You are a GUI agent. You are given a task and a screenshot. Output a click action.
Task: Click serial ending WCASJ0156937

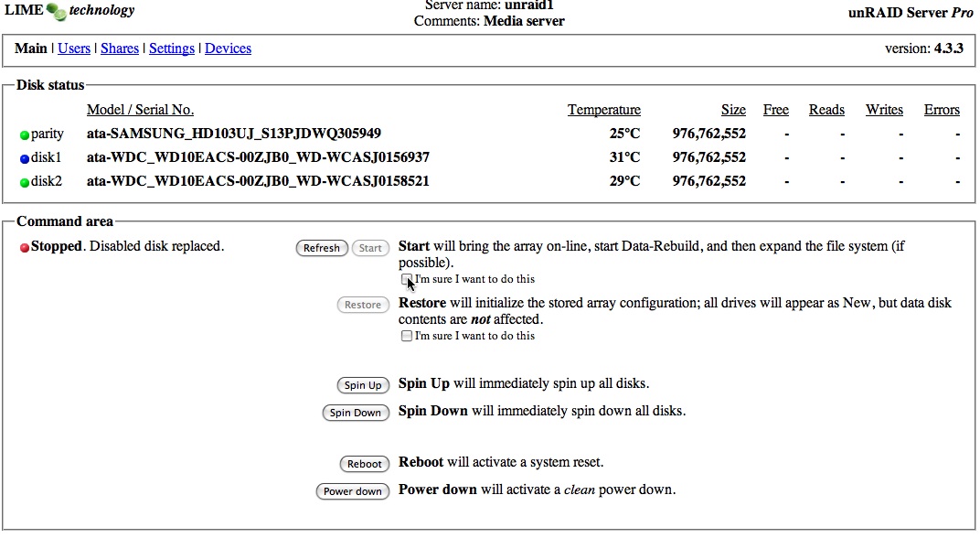(258, 157)
